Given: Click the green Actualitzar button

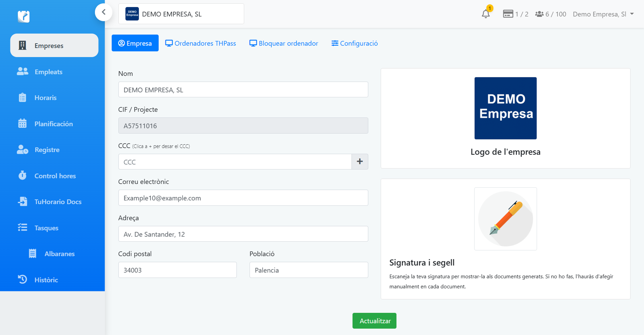Looking at the screenshot, I should coord(374,321).
